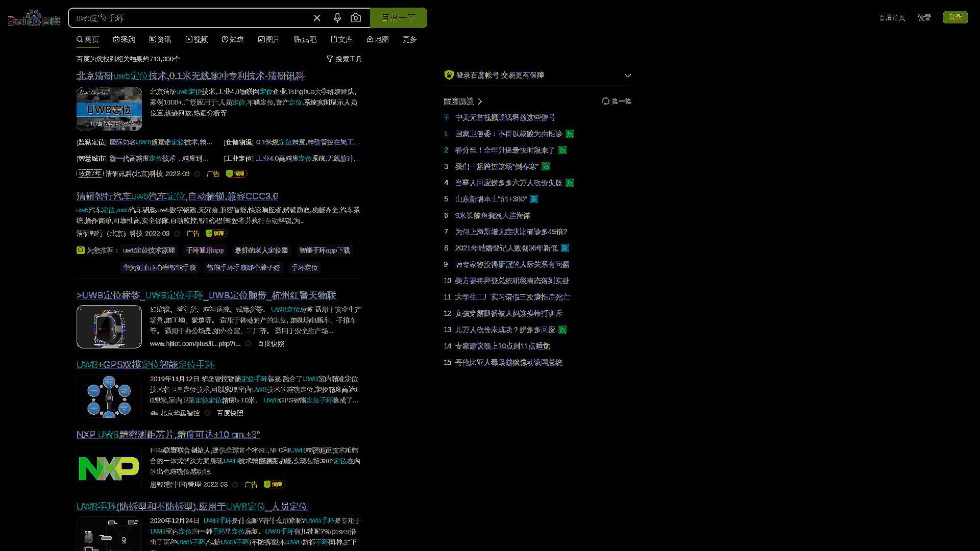Click the Baidu logo
980x551 pixels.
click(34, 18)
